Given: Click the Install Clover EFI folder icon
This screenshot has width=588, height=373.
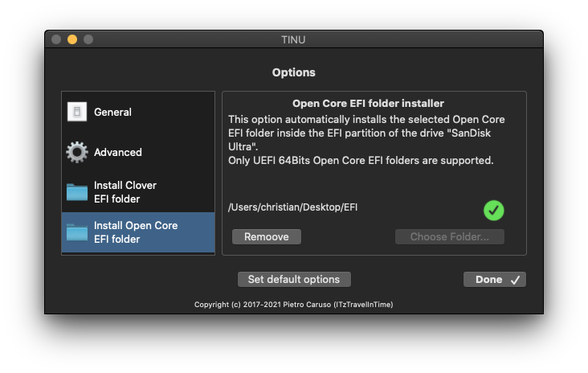Looking at the screenshot, I should coord(77,192).
